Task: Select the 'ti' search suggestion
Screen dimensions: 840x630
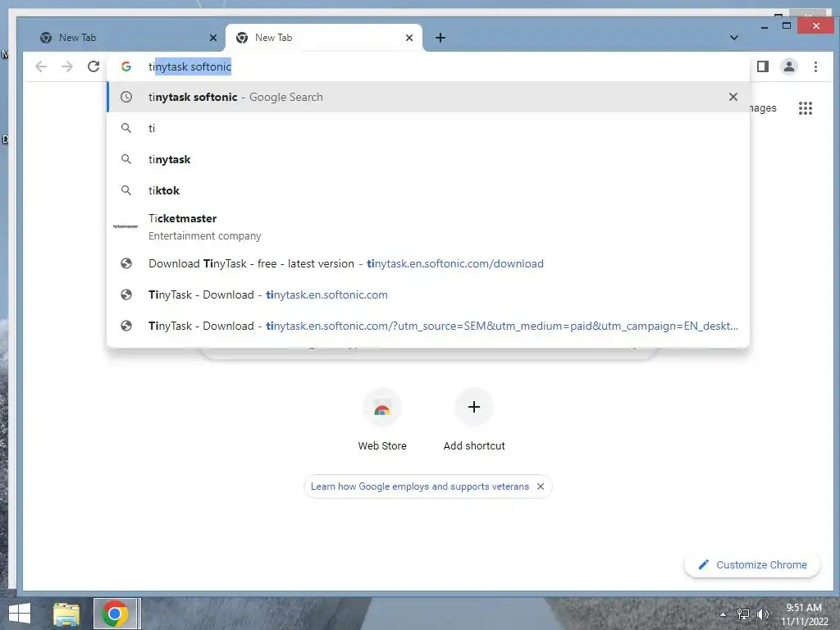Action: pyautogui.click(x=428, y=128)
